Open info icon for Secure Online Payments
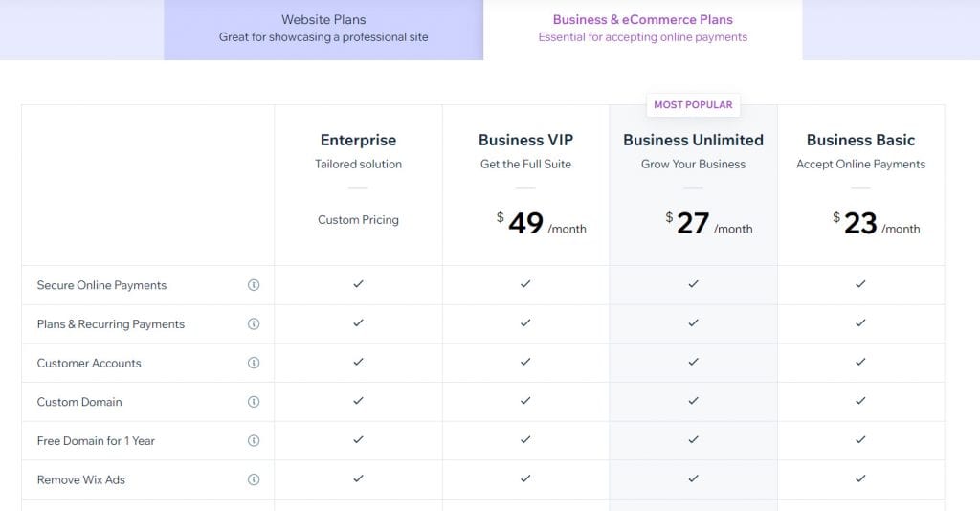Viewport: 980px width, 511px height. (x=253, y=285)
